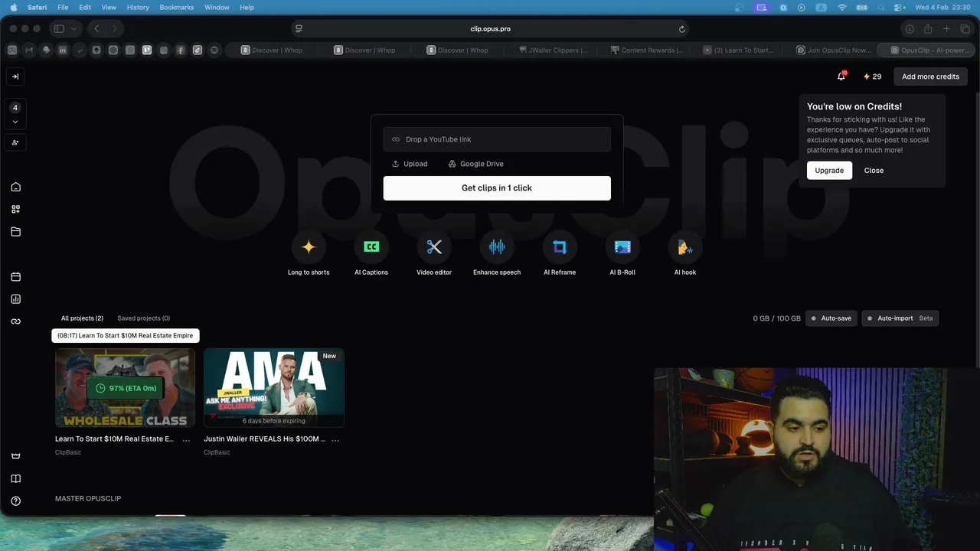The image size is (980, 551).
Task: Open options menu for Justin Waller project
Action: click(x=335, y=439)
